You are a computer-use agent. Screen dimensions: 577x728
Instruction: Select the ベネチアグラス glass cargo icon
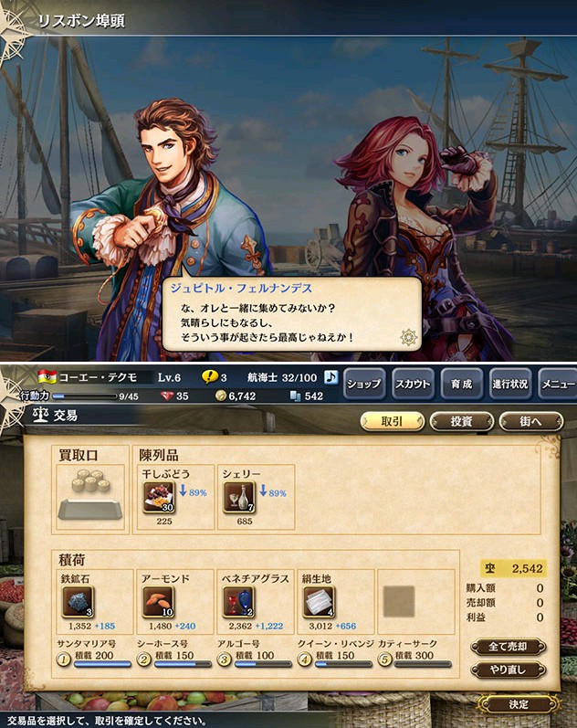[x=238, y=602]
